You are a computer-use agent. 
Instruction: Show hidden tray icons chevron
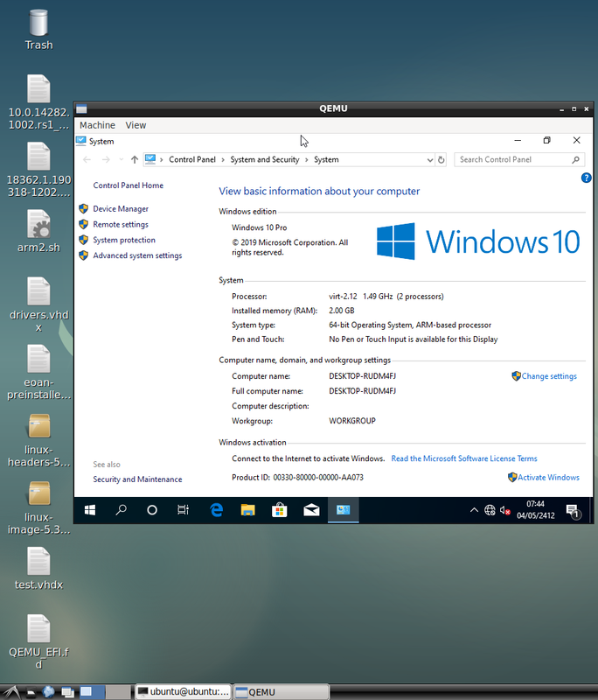point(474,510)
